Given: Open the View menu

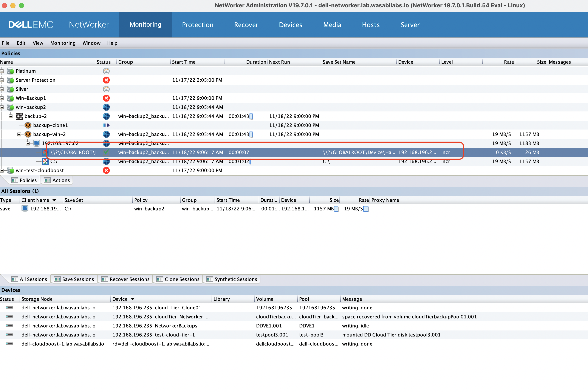Looking at the screenshot, I should (38, 43).
